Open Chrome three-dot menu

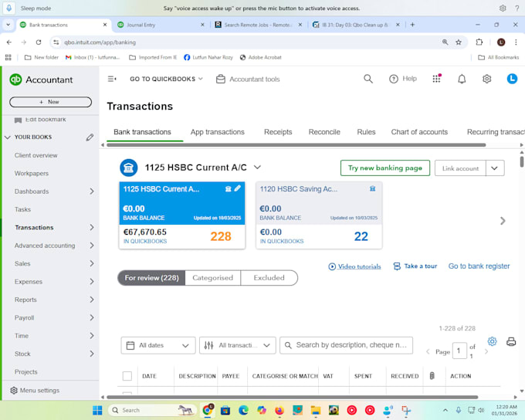point(516,42)
